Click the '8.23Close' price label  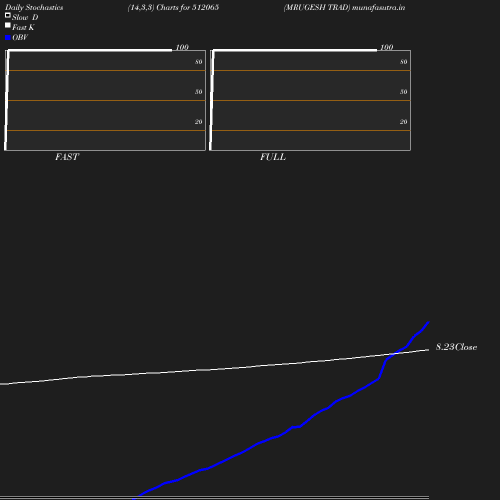(x=456, y=347)
